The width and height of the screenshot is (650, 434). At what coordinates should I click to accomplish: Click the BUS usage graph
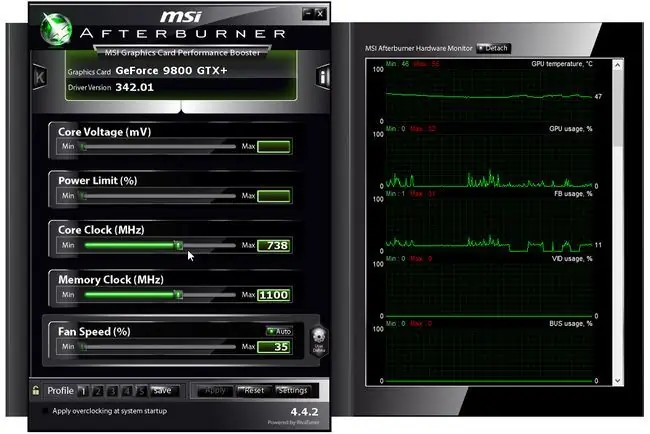489,355
